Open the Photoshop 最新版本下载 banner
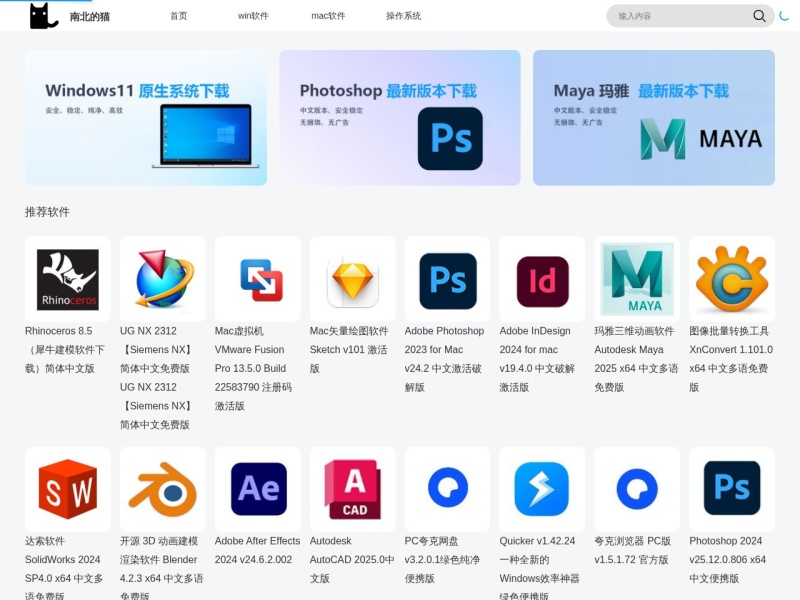 coord(400,118)
